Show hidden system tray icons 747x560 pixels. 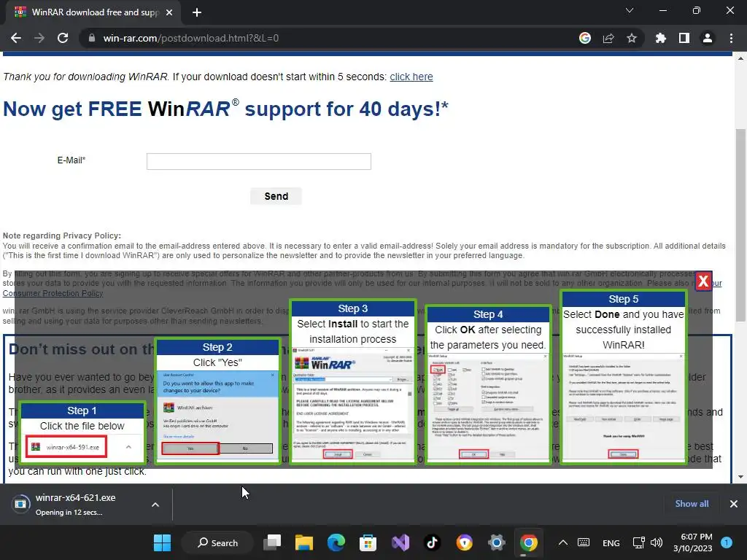pos(563,542)
